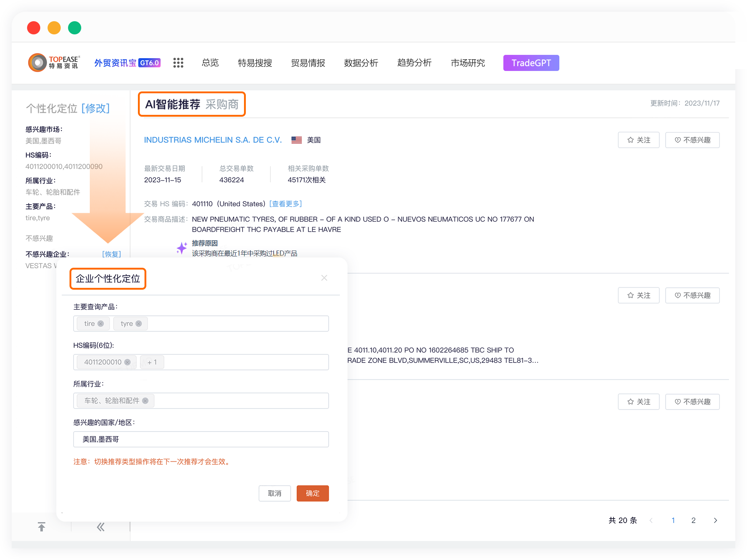
Task: Delete the 4011200010 HS code tag
Action: [127, 362]
